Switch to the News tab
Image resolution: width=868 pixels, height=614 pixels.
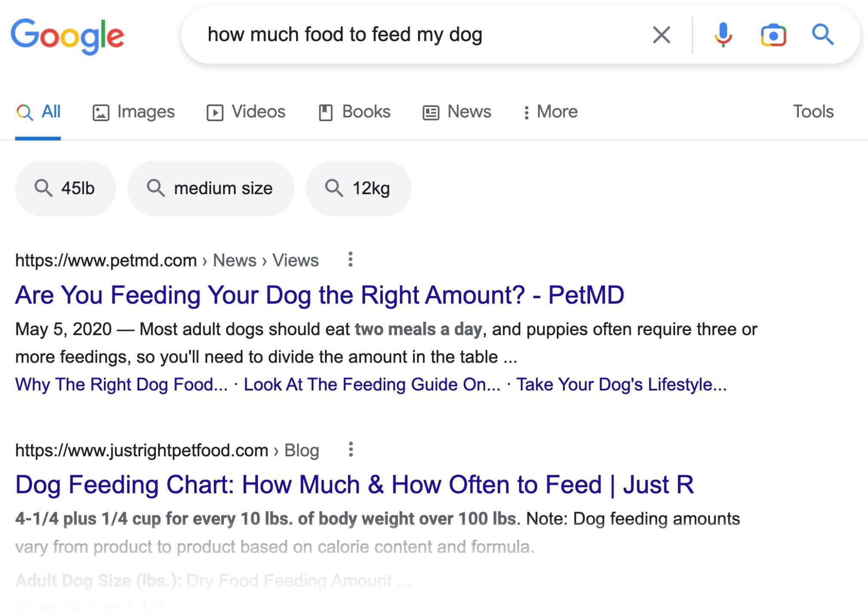pos(457,112)
